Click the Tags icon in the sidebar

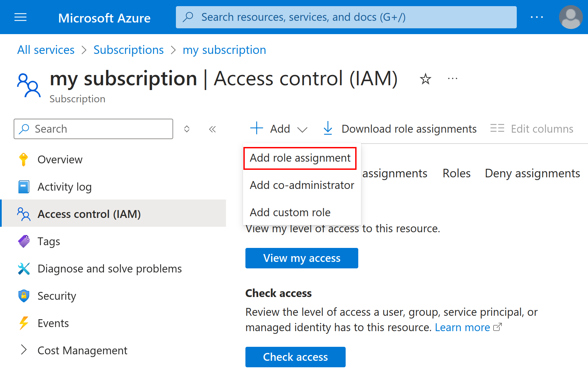(x=24, y=241)
